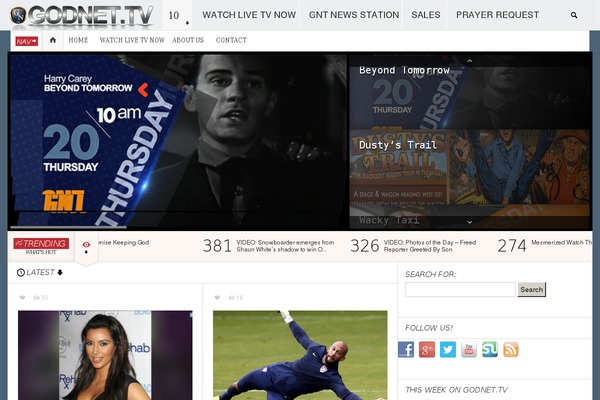Open the PRAYER REQUEST menu item
Screen dimensions: 600x400
tap(497, 15)
